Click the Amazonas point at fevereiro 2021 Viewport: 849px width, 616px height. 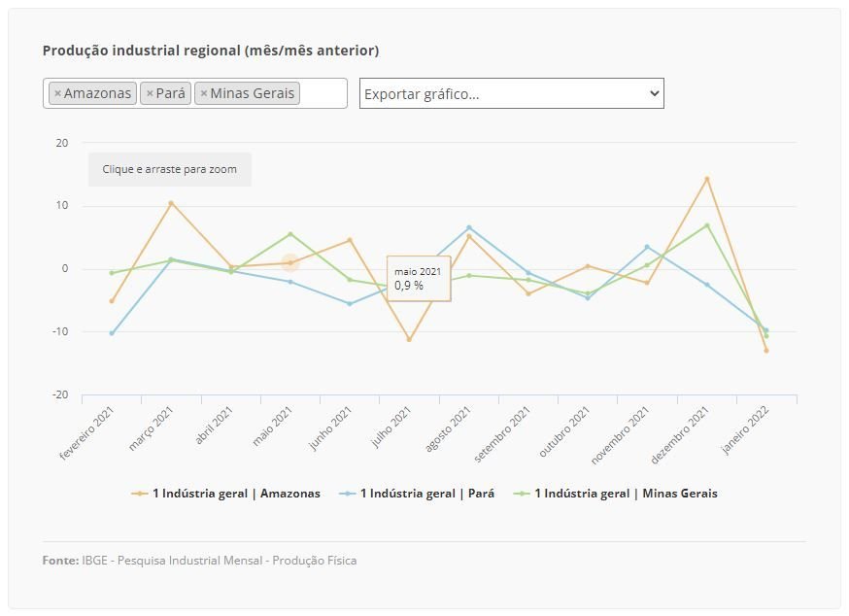tap(112, 301)
